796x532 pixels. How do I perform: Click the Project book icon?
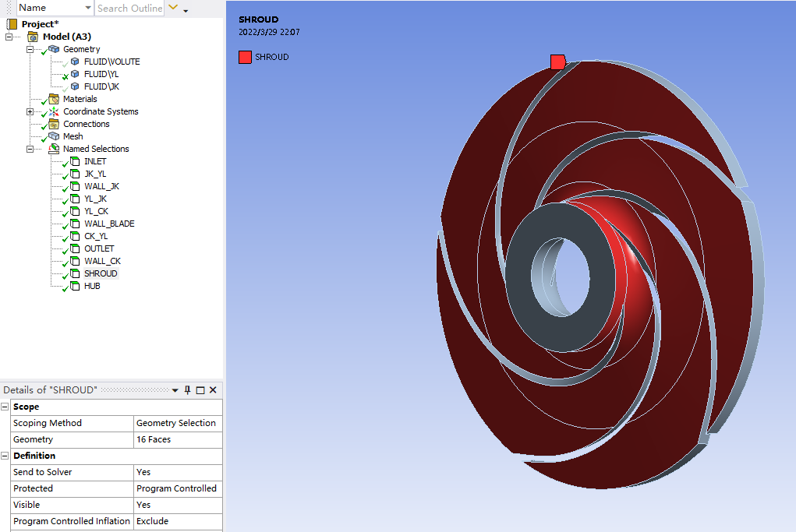click(12, 24)
